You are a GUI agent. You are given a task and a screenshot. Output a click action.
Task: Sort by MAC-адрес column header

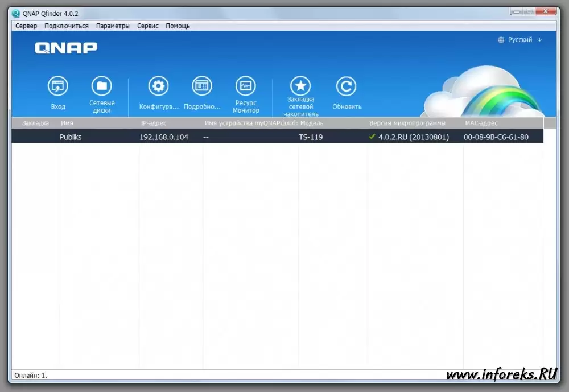(x=481, y=123)
